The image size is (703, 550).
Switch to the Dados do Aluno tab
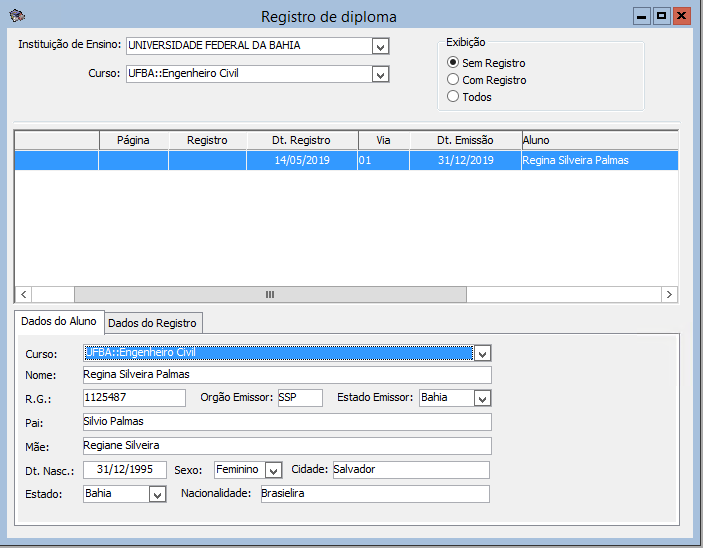point(59,321)
